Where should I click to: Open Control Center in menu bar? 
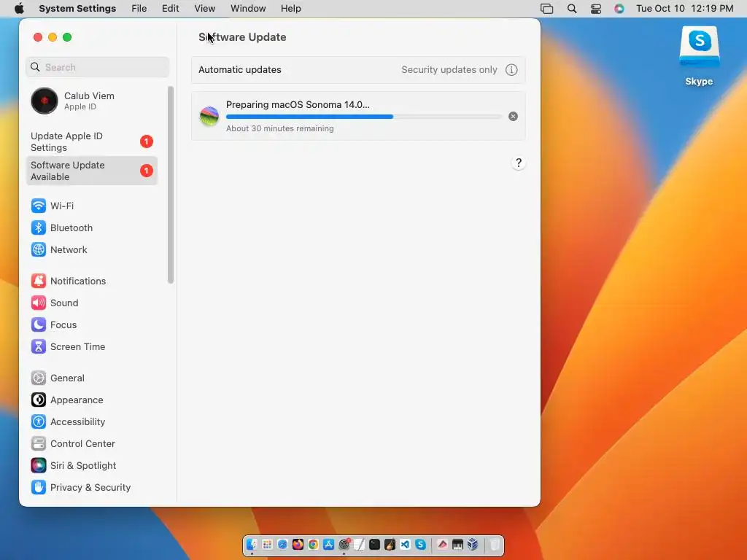click(595, 9)
